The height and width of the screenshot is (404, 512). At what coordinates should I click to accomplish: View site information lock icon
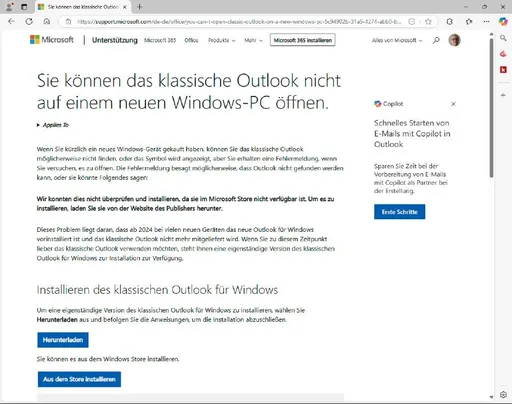click(68, 22)
